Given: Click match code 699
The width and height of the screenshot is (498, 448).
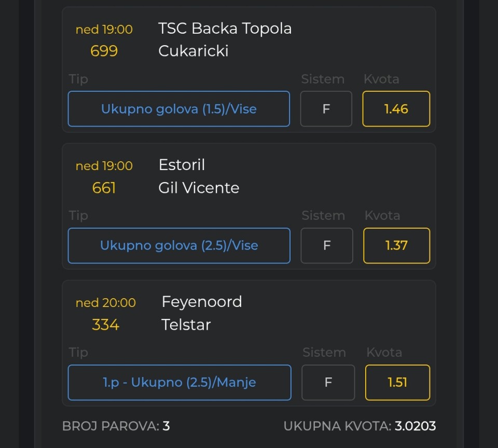Looking at the screenshot, I should click(104, 51).
